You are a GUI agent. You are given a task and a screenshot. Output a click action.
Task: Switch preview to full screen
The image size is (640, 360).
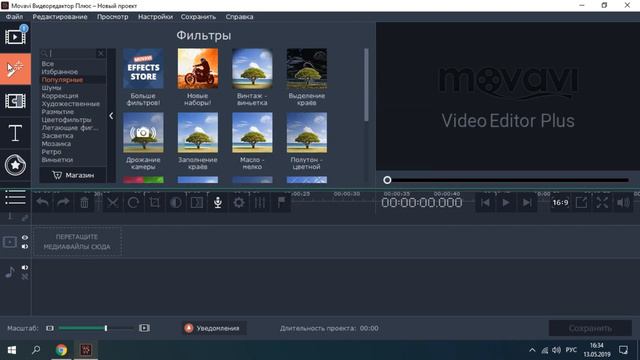click(x=602, y=202)
